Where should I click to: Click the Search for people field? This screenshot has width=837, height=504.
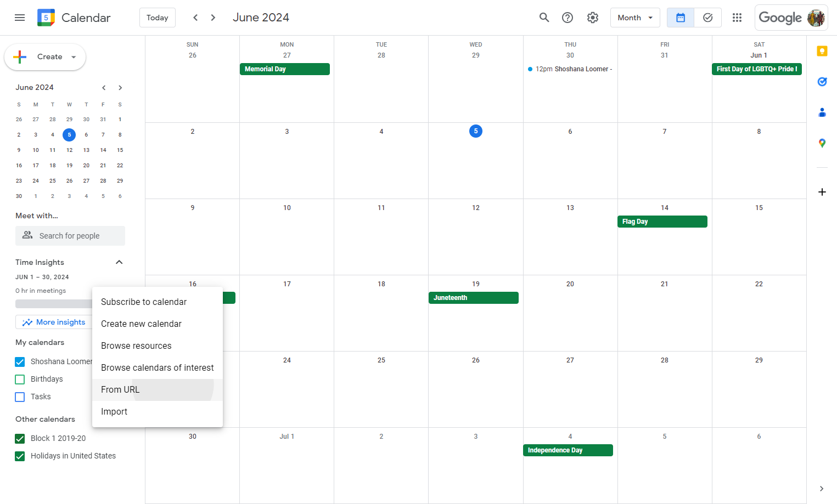tap(70, 236)
